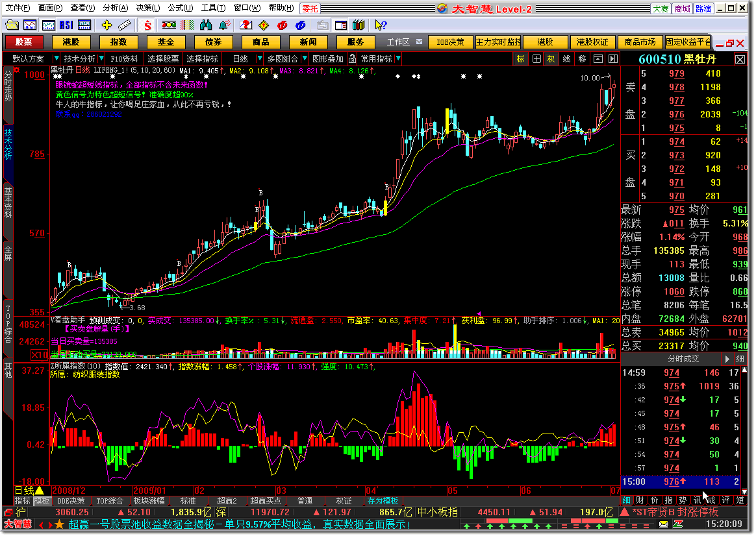Select the 超赢买点 bottom tab
The image size is (756, 536).
click(265, 501)
